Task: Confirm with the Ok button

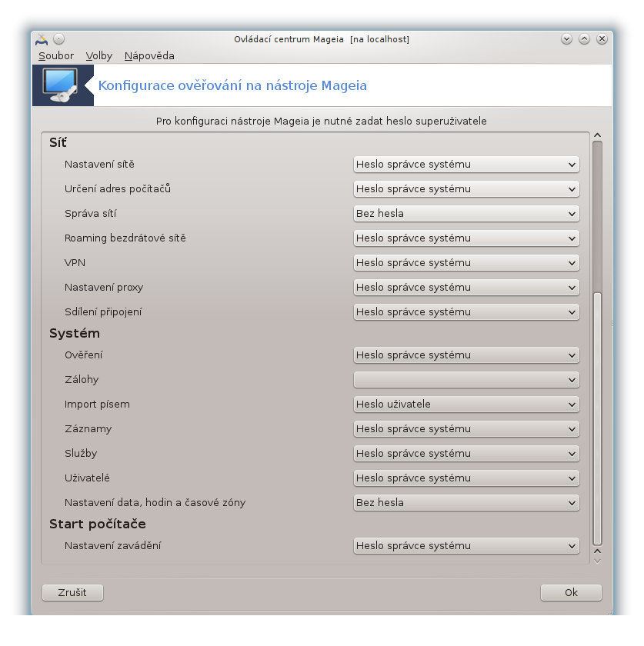Action: (571, 592)
